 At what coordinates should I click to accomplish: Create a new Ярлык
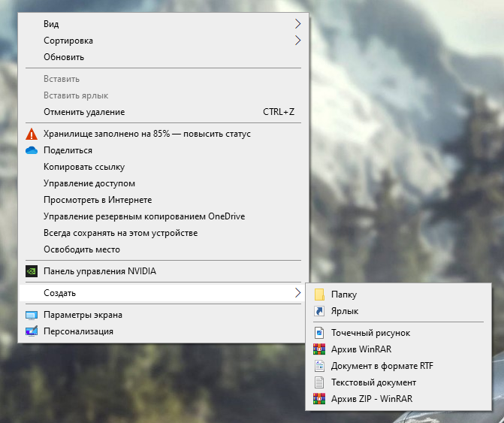point(398,311)
